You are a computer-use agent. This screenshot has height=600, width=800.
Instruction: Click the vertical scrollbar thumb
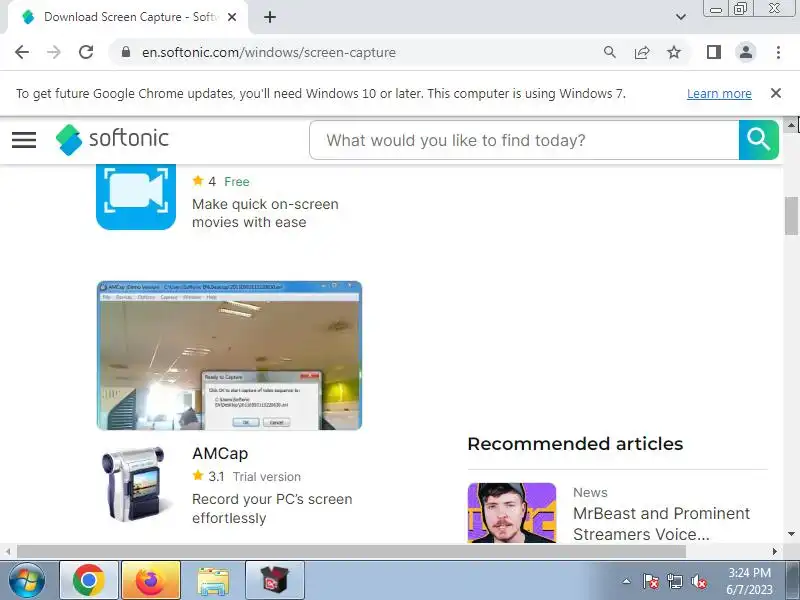point(791,215)
